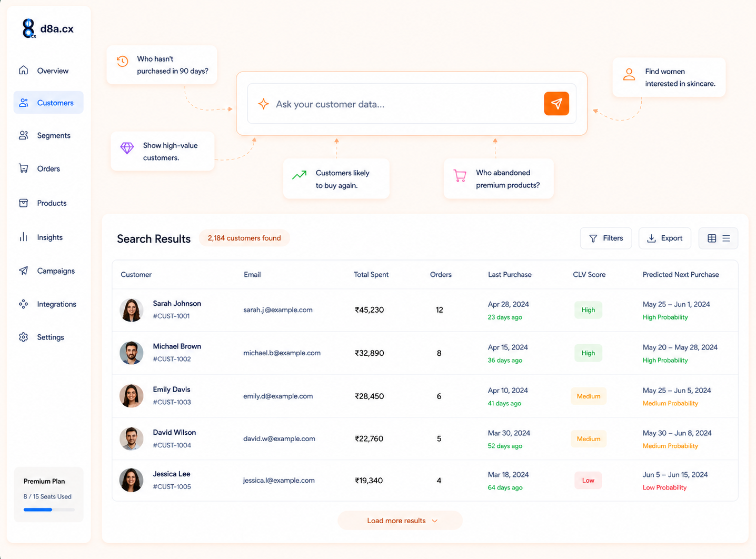Select 'Find women interested in skincare.' suggestion

669,77
